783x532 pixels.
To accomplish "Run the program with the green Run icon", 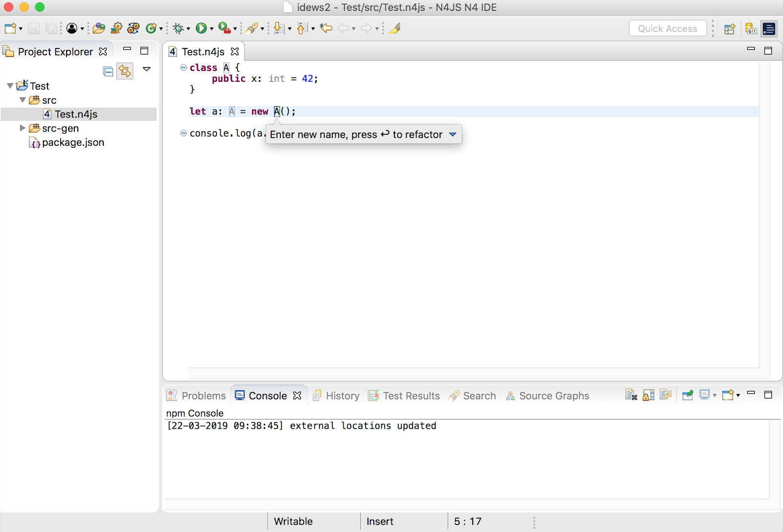I will [x=201, y=28].
